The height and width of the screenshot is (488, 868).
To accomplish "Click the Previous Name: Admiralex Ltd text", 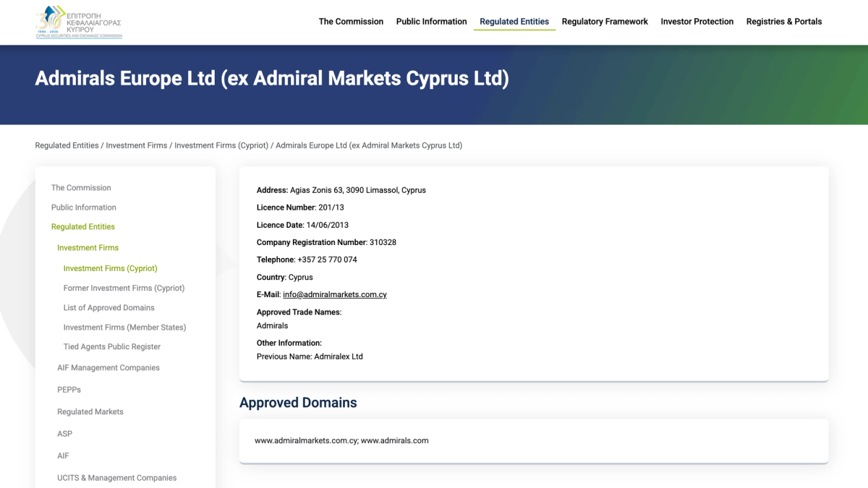I will tap(310, 356).
